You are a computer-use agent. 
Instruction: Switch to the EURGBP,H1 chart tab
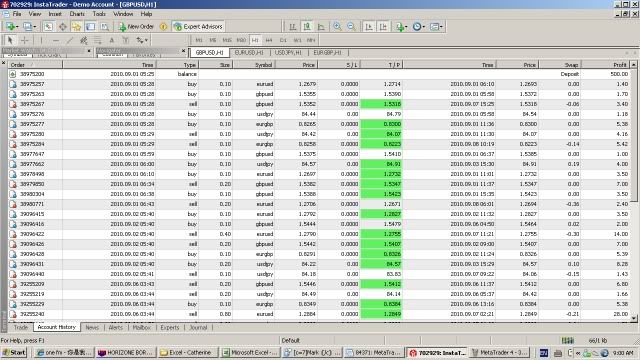coord(327,53)
